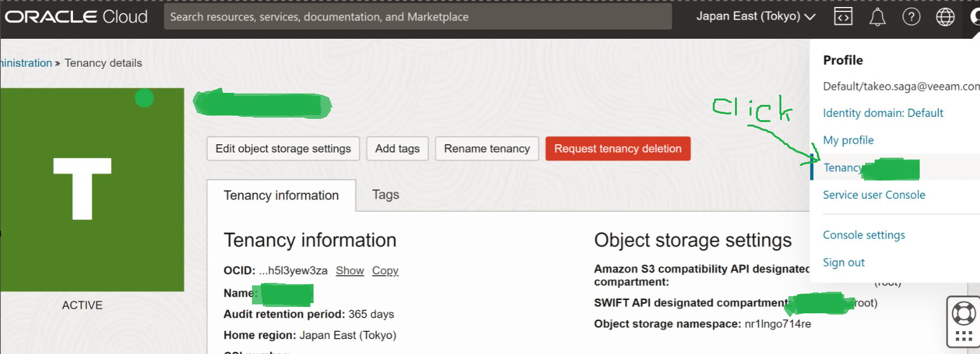
Task: Open Cloud Shell developer tools icon
Action: (x=843, y=17)
